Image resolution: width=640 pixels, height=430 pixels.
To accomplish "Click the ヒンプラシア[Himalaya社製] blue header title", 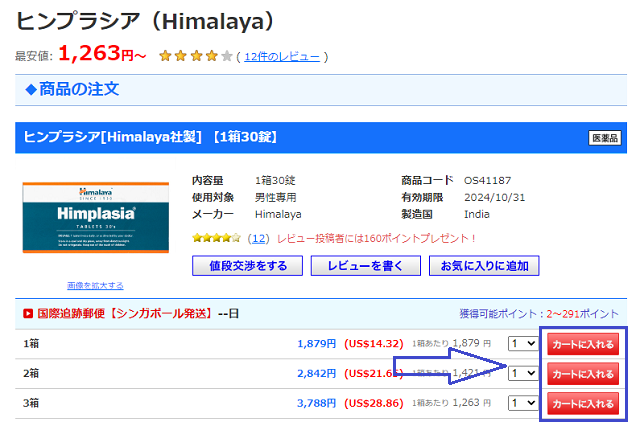I will pos(150,137).
